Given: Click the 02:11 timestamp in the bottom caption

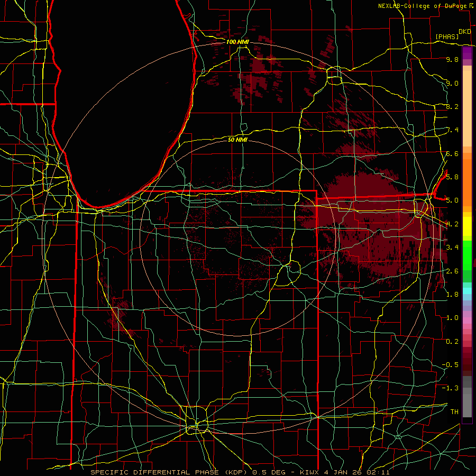Looking at the screenshot, I should tap(379, 472).
